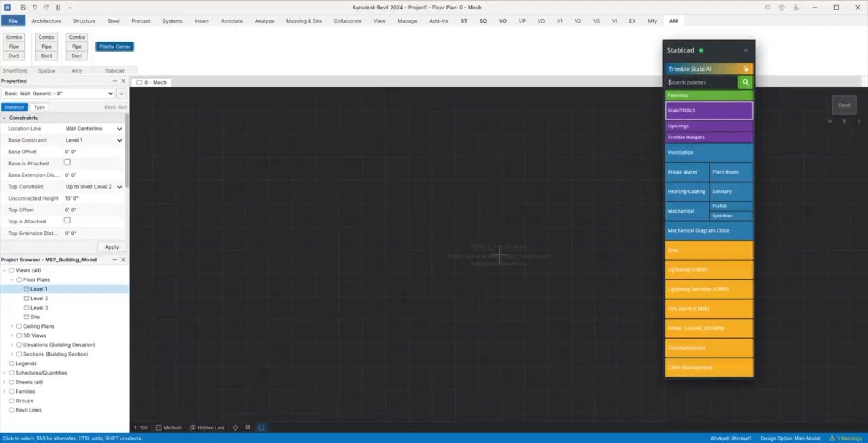Expand the 3D Views tree node
The width and height of the screenshot is (868, 443).
coord(12,336)
